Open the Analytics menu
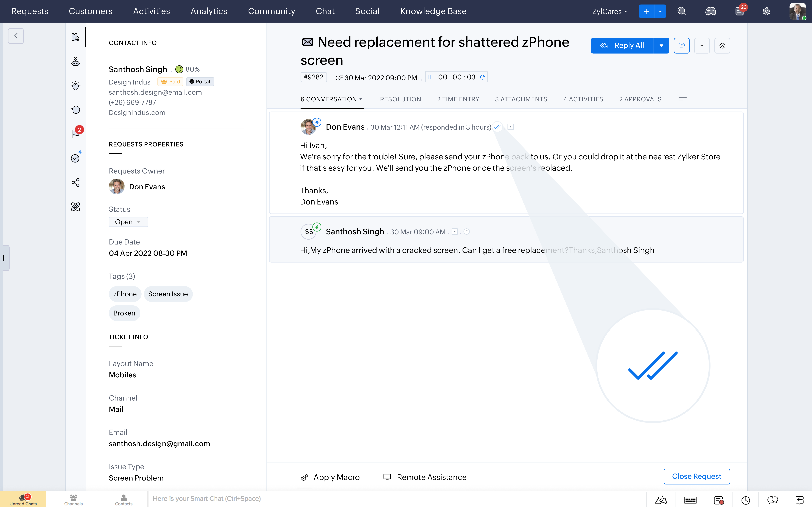Screen dimensions: 812x507 pos(209,11)
